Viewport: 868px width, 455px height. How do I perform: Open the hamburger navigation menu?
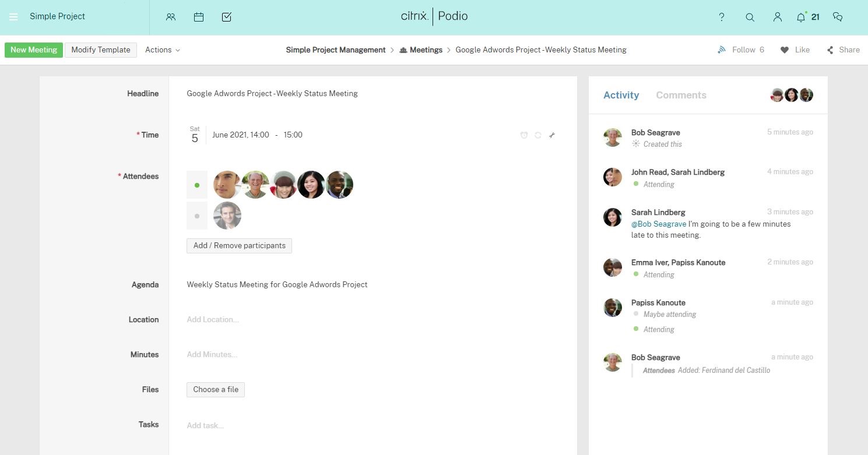(x=13, y=17)
